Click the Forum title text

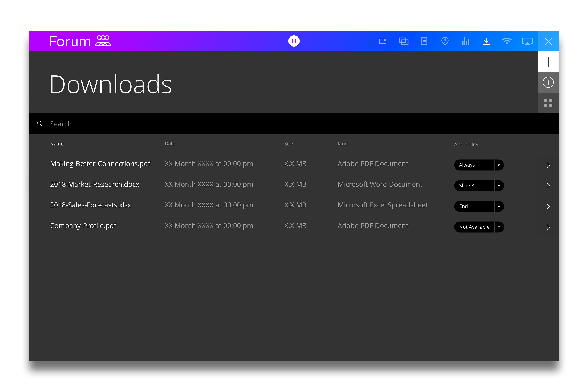70,41
